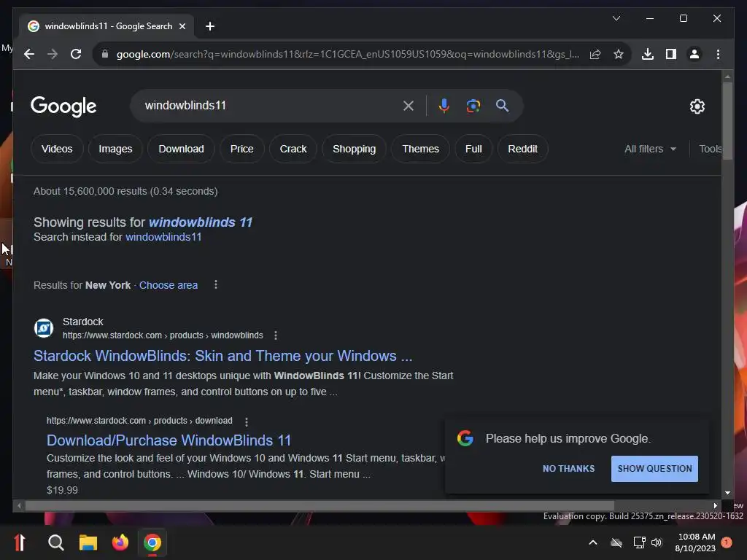Open options for stardock download result
This screenshot has width=747, height=560.
point(247,422)
